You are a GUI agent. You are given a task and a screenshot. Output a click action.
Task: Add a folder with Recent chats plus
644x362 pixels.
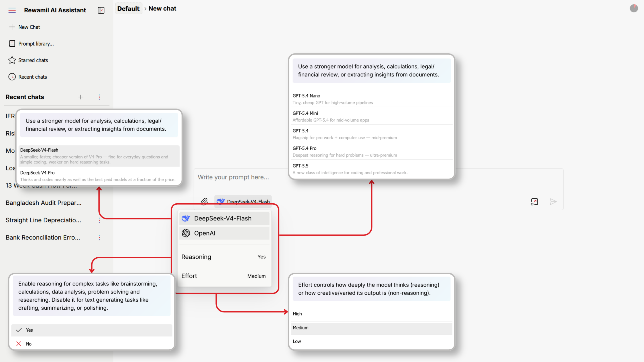point(80,97)
